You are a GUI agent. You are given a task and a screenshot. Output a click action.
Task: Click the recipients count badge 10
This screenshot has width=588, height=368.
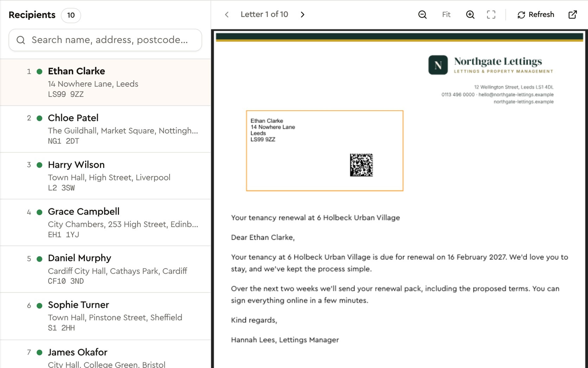(x=71, y=15)
